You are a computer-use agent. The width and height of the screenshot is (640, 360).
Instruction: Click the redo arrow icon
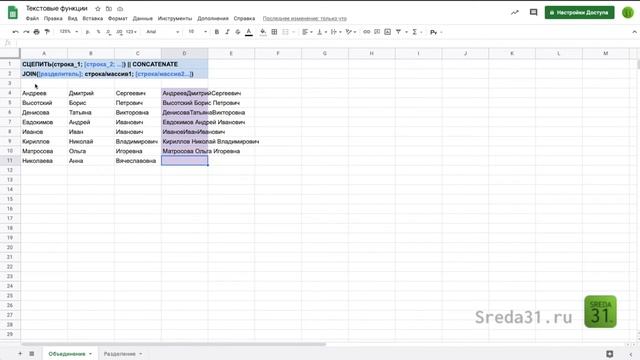coord(26,32)
